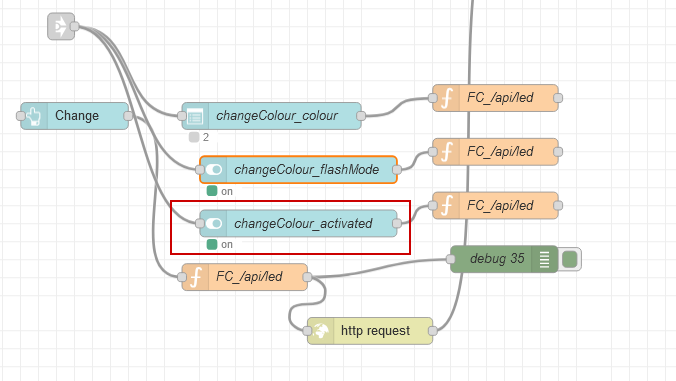Click the changeColour_colour dropdown node icon

pos(195,116)
